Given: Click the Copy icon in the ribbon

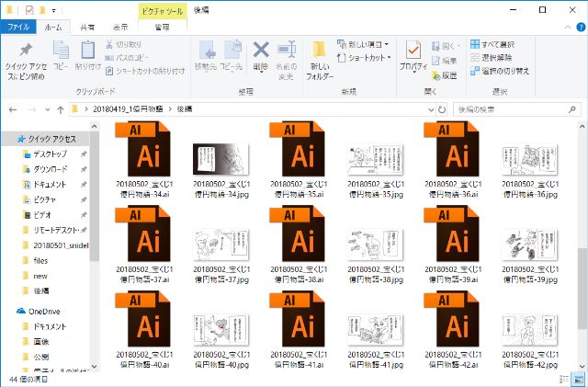Looking at the screenshot, I should click(x=61, y=53).
